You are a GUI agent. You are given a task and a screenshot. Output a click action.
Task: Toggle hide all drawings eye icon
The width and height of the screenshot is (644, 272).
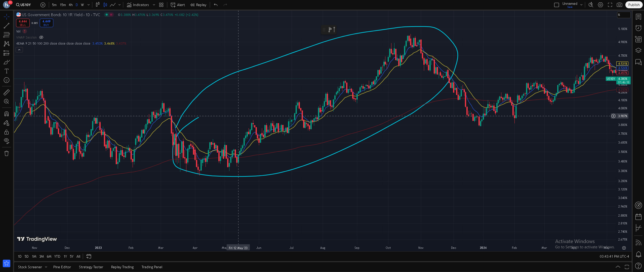(7, 141)
